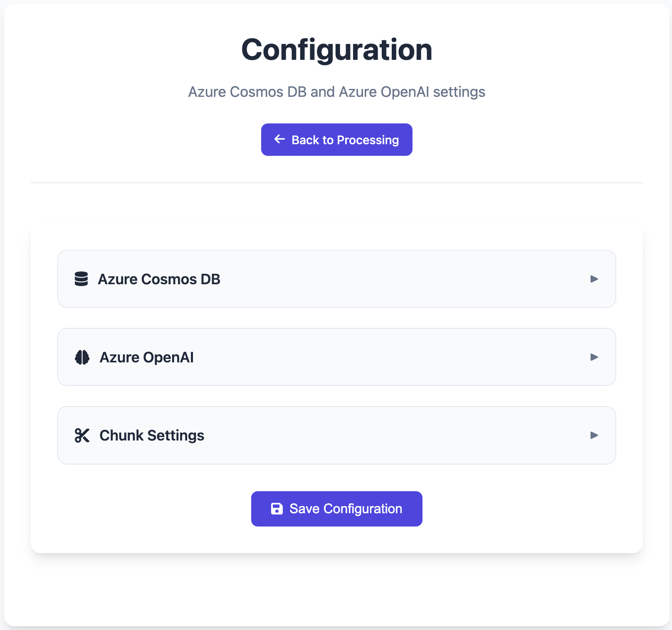The image size is (672, 630).
Task: Expand Azure OpenAI using its disclosure triangle
Action: pos(594,357)
